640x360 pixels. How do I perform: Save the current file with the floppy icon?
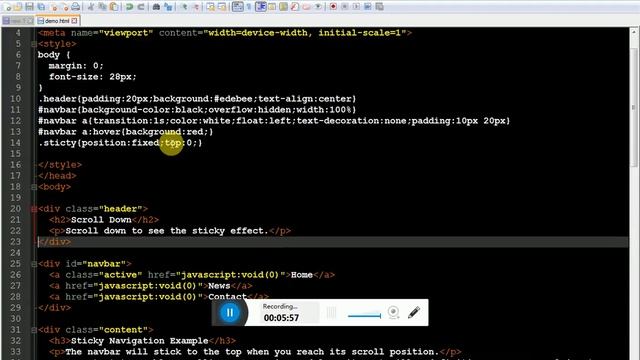click(x=29, y=7)
